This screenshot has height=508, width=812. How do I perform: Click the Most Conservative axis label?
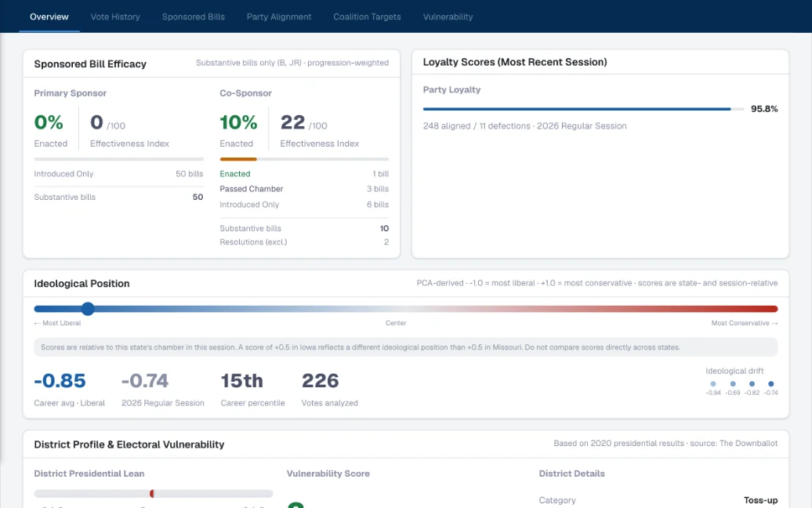744,323
